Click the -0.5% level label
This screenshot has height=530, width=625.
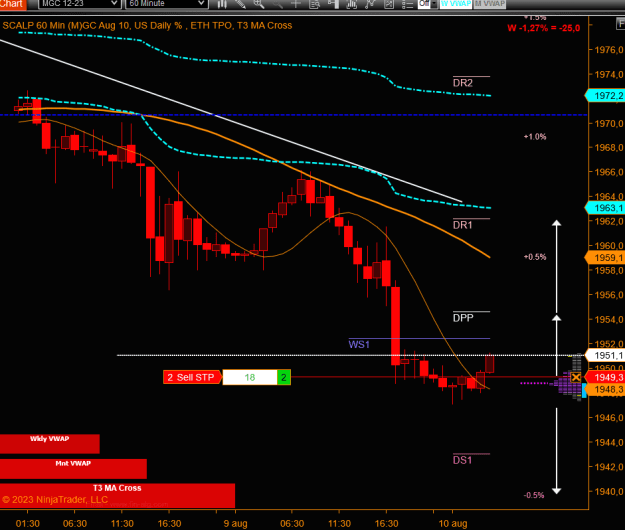(534, 495)
